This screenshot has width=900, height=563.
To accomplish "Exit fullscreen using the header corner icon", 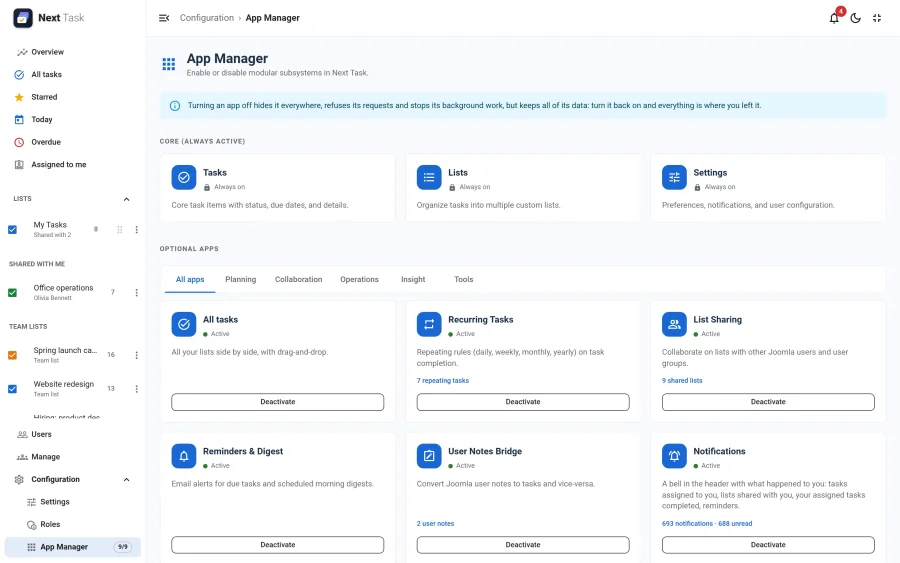I will [876, 18].
